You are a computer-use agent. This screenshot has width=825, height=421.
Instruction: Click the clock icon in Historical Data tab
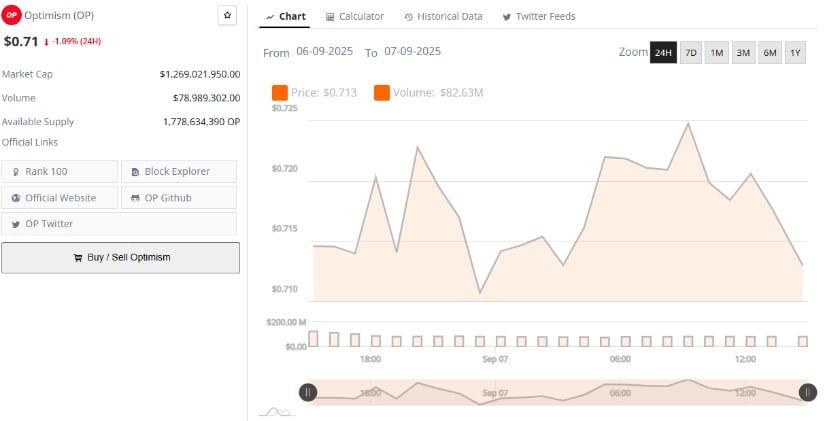pos(408,17)
